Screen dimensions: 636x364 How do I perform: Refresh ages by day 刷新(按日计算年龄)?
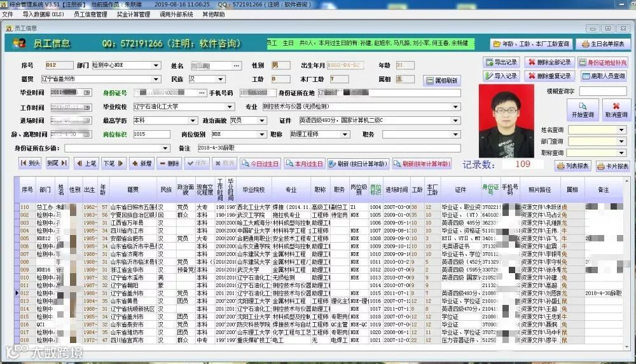(x=359, y=164)
